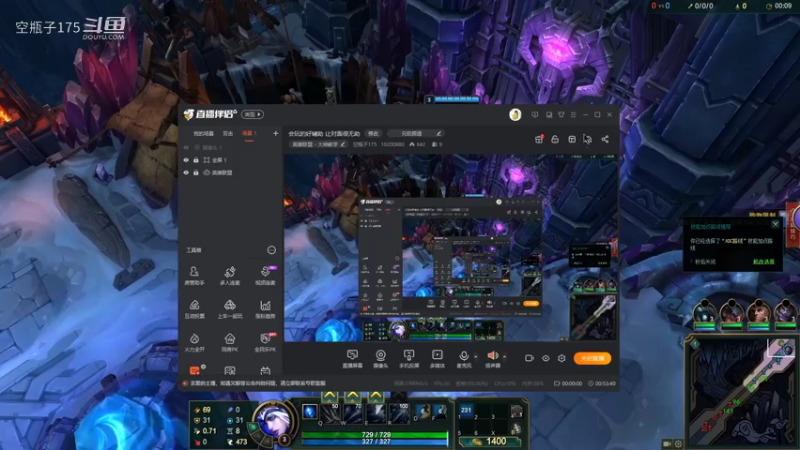
Task: Open the 涨粉趋势 chart tool
Action: 265,309
